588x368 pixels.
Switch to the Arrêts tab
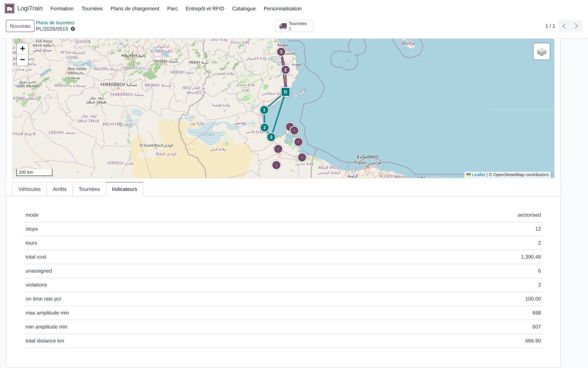(x=60, y=189)
